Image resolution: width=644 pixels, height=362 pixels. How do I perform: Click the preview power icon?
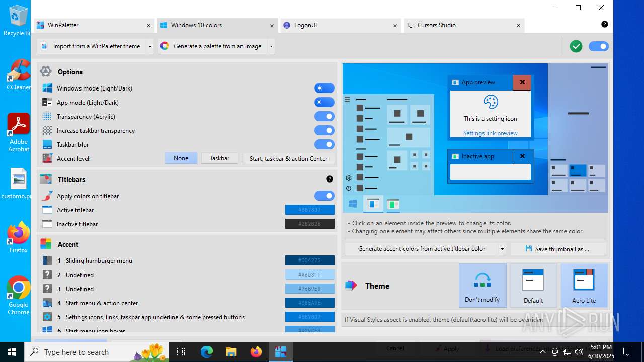click(348, 188)
